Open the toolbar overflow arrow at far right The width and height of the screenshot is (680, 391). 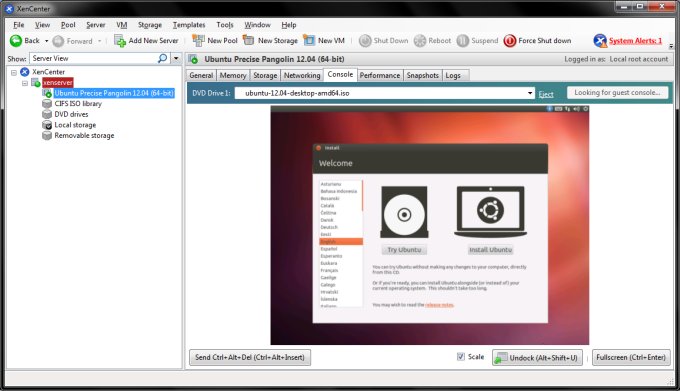pos(671,46)
